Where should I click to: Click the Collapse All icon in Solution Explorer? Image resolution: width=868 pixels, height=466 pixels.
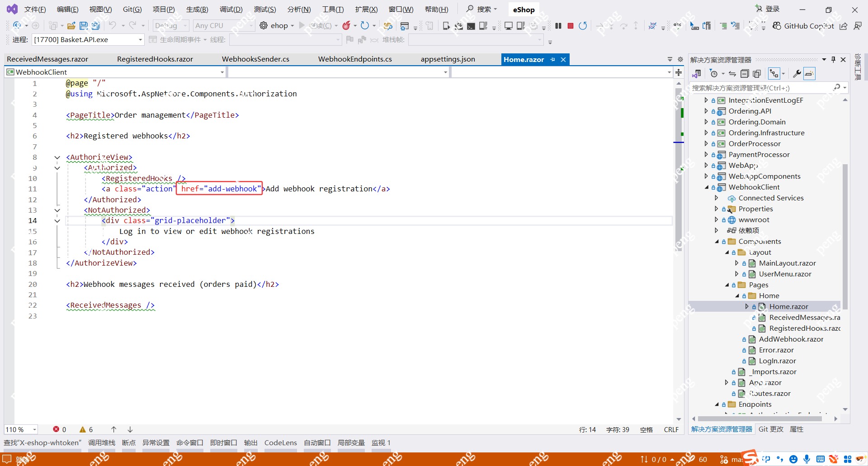[x=745, y=74]
